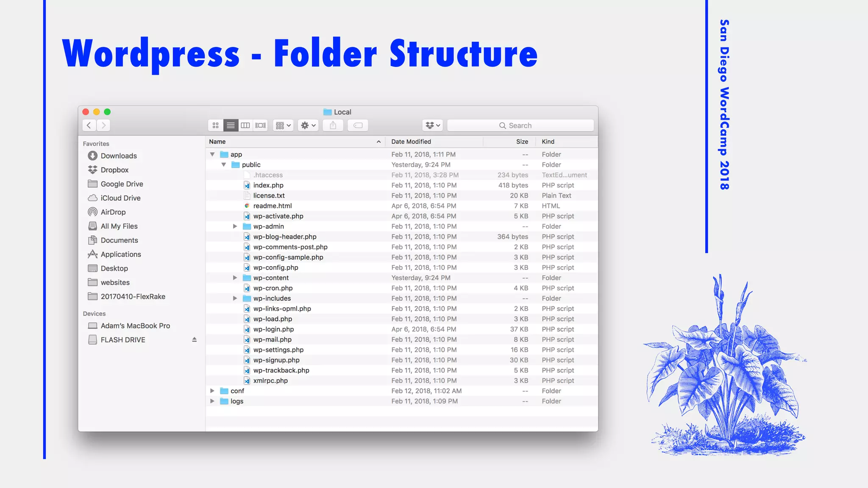The image size is (868, 488).
Task: Select wp-config.php file
Action: point(402,268)
